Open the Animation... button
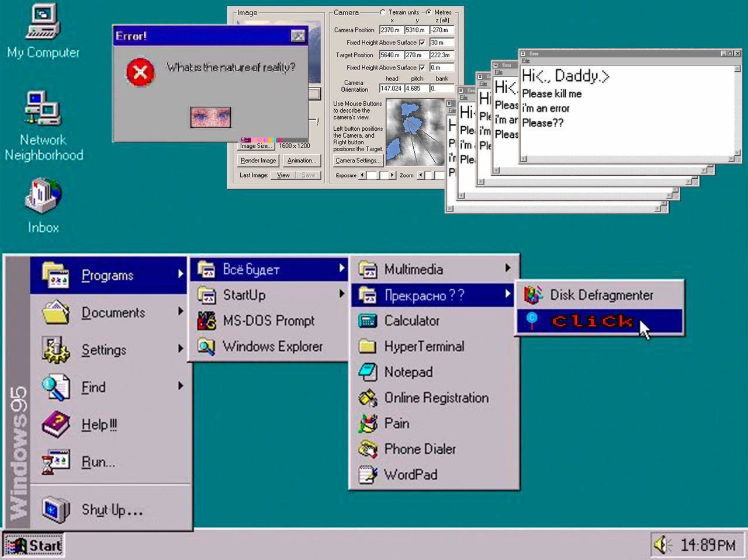Image resolution: width=748 pixels, height=560 pixels. [302, 161]
